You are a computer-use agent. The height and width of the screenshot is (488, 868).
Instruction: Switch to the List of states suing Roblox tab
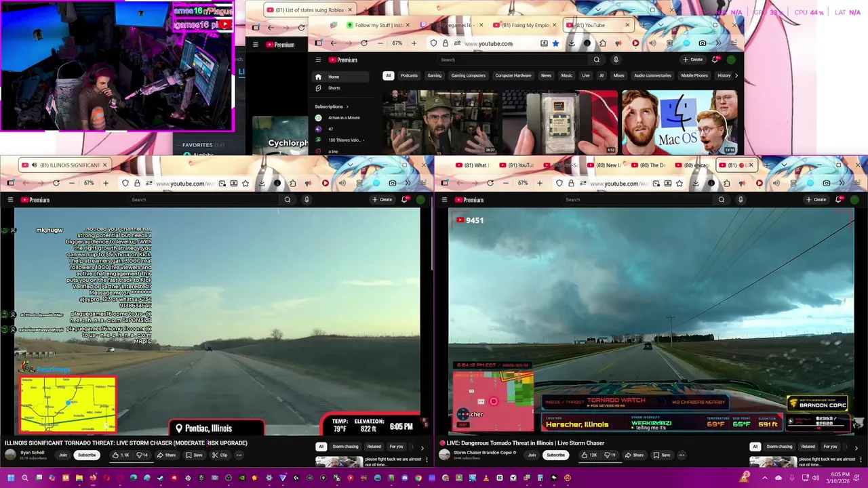tap(309, 9)
